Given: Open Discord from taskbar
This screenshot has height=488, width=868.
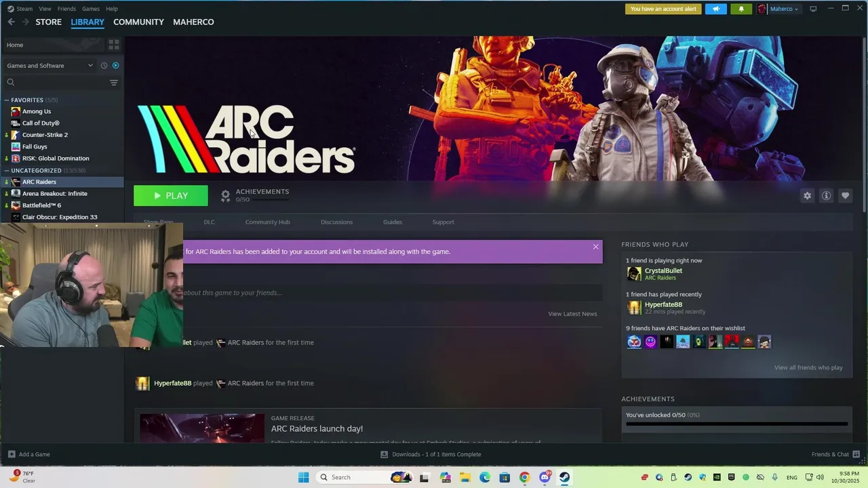Looking at the screenshot, I should 545,477.
